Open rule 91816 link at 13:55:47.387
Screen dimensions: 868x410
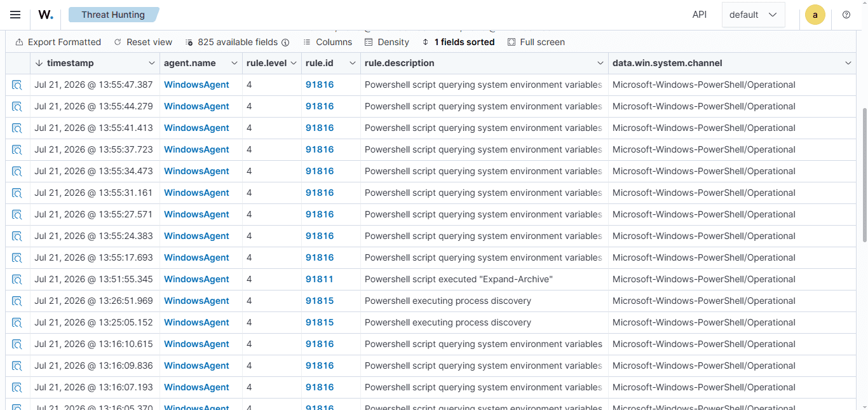coord(320,85)
